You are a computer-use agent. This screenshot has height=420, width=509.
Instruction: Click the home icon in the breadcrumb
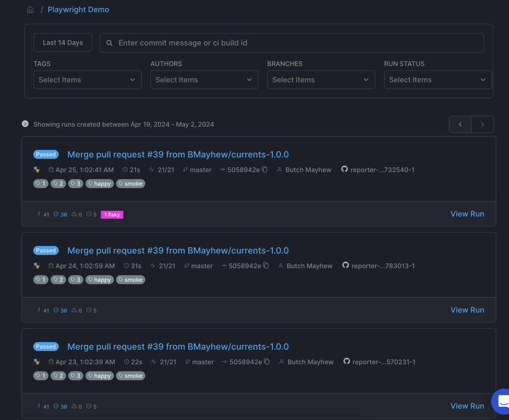[30, 9]
